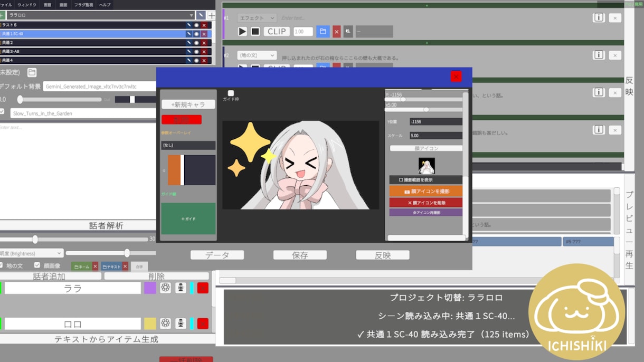Delete the ラスト6 scene with red X

pos(204,25)
